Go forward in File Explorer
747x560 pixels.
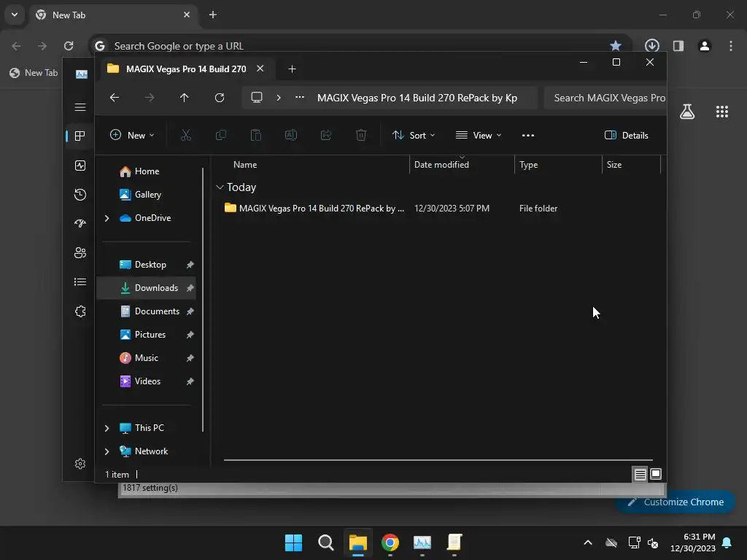pyautogui.click(x=149, y=98)
